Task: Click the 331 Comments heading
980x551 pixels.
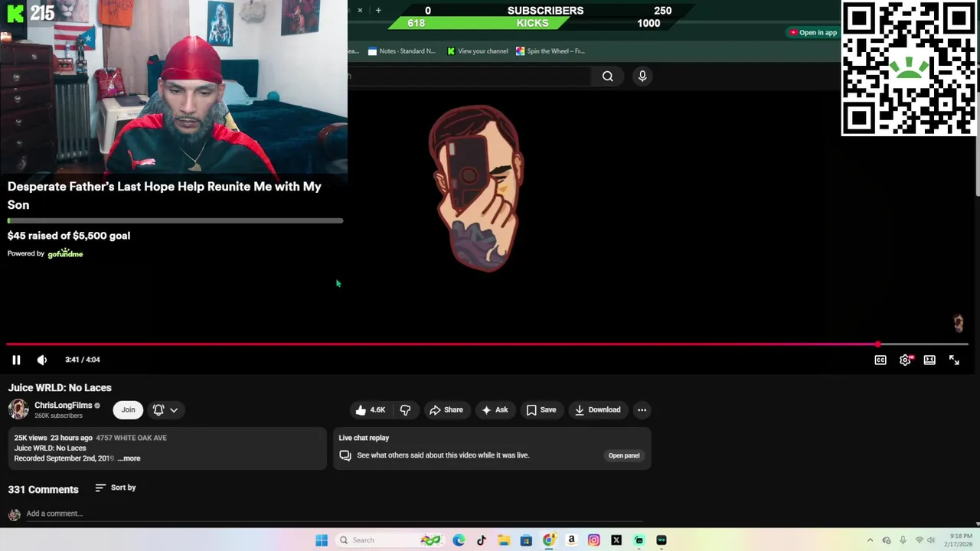Action: pos(43,490)
